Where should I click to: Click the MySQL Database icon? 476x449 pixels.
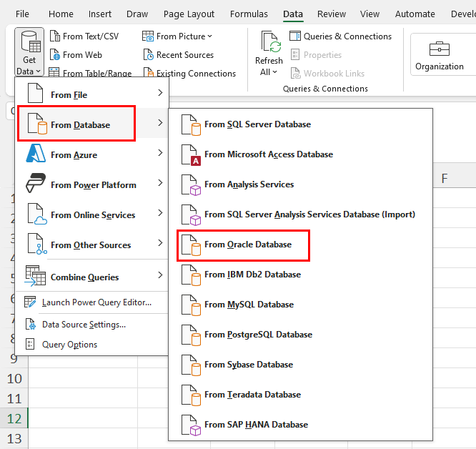pos(191,305)
